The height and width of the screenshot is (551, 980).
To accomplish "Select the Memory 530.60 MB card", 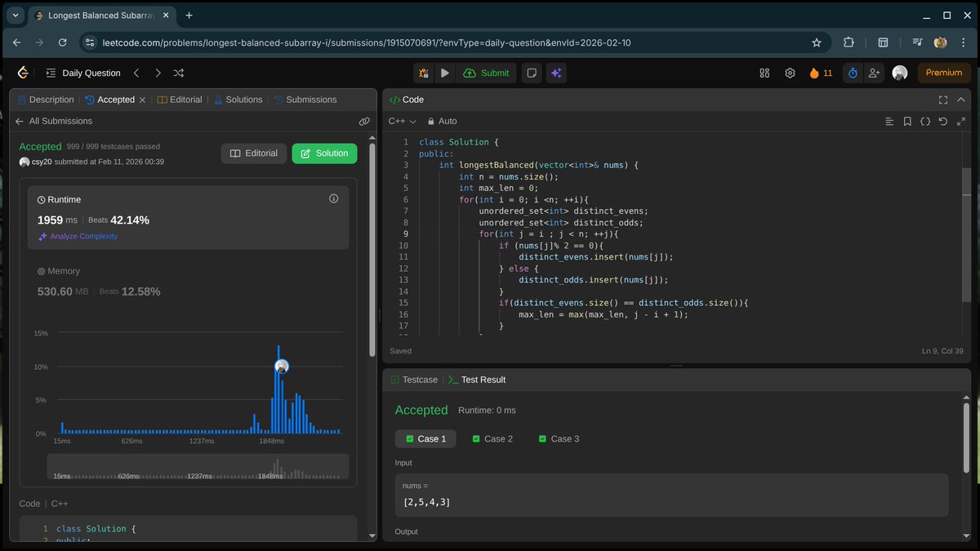I will (x=189, y=282).
